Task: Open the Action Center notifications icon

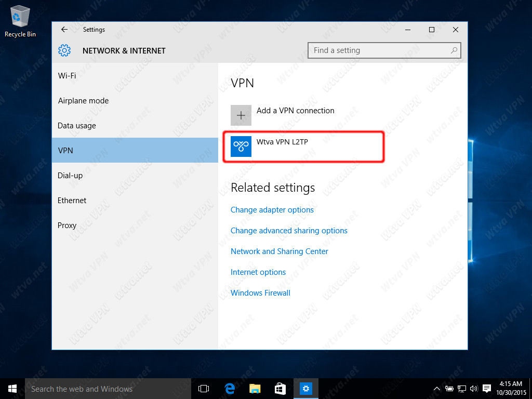Action: (487, 389)
